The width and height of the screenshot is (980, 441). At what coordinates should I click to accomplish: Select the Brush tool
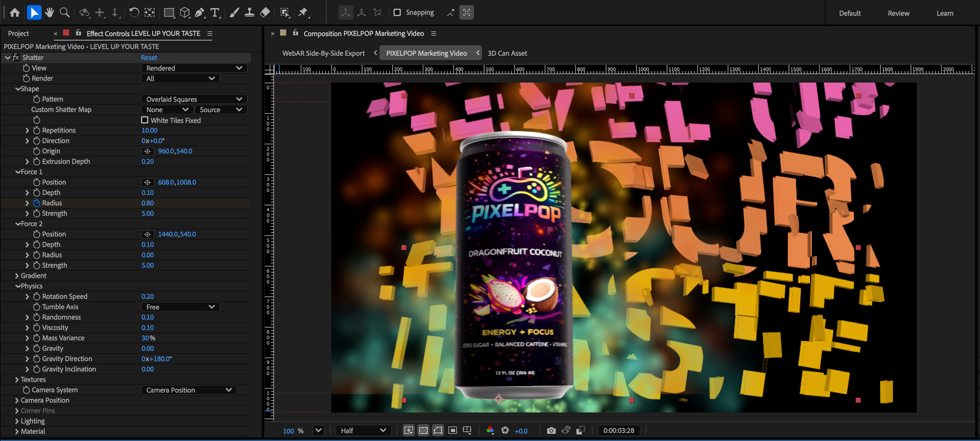[234, 13]
